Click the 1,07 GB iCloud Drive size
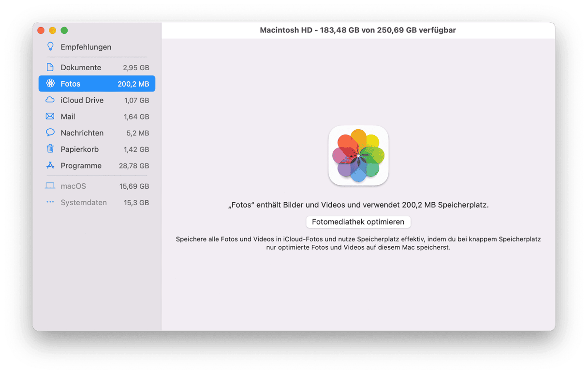The width and height of the screenshot is (588, 374). coord(137,100)
